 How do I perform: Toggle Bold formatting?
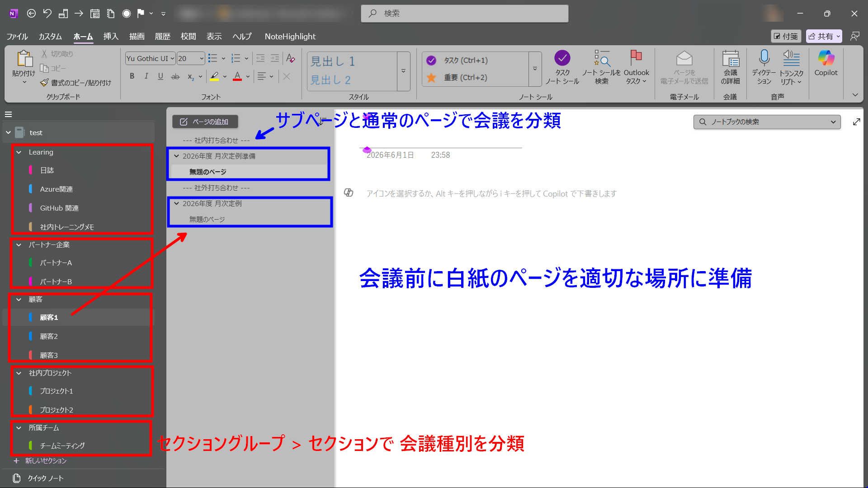(132, 76)
